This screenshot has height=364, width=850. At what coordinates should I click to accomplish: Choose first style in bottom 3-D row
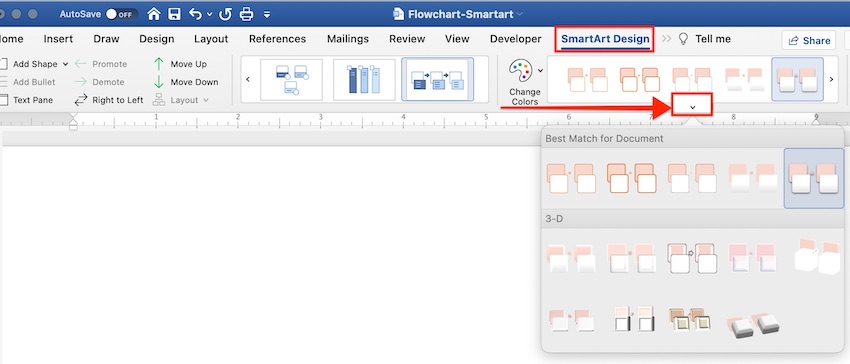[571, 320]
